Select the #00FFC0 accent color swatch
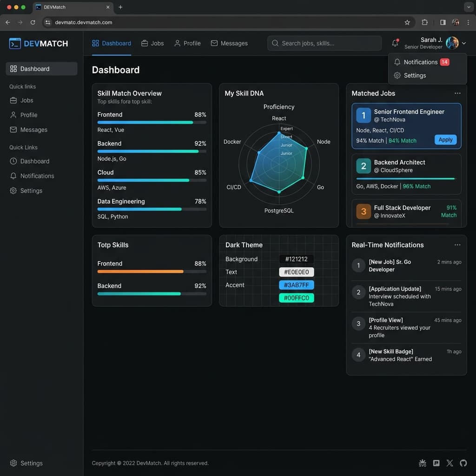This screenshot has width=476, height=476. tap(296, 298)
